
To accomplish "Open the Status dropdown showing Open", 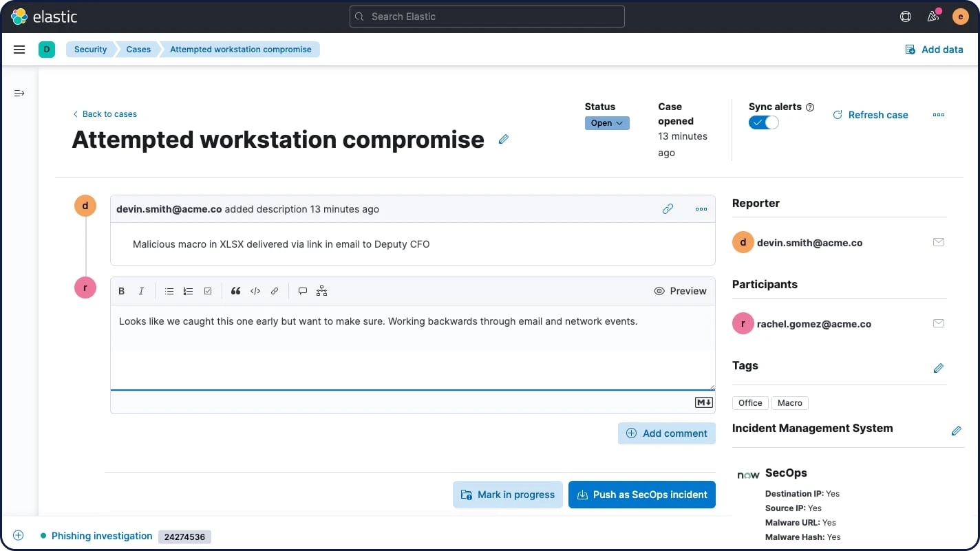I will pyautogui.click(x=607, y=123).
